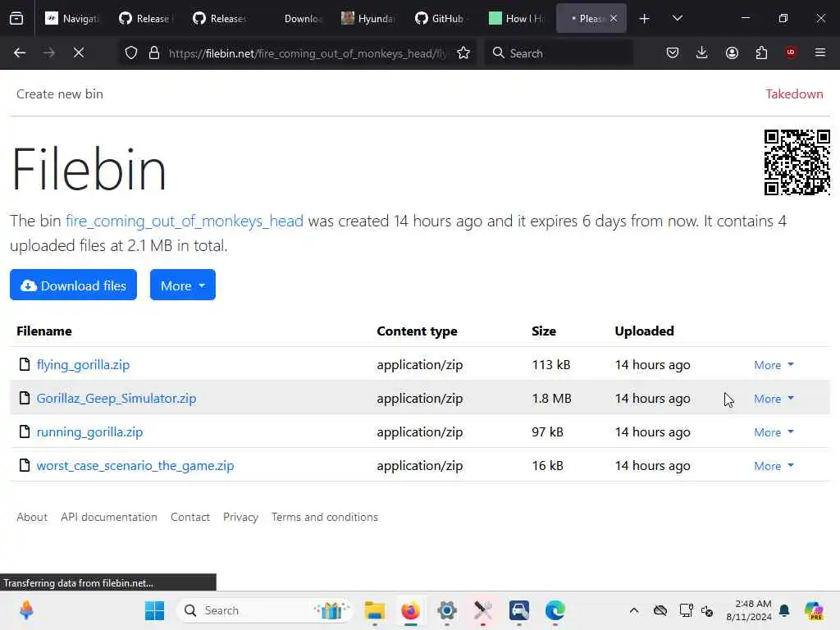
Task: Open Microsoft Edge from the taskbar
Action: [x=555, y=610]
